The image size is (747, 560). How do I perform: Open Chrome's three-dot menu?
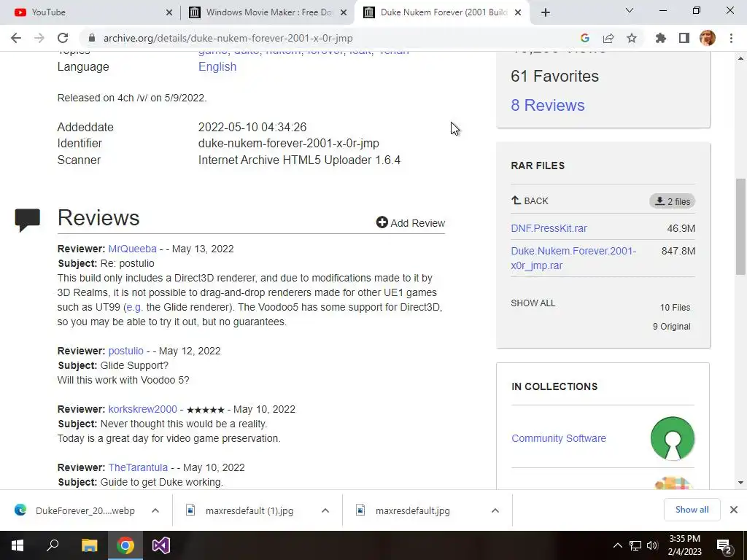(x=731, y=38)
